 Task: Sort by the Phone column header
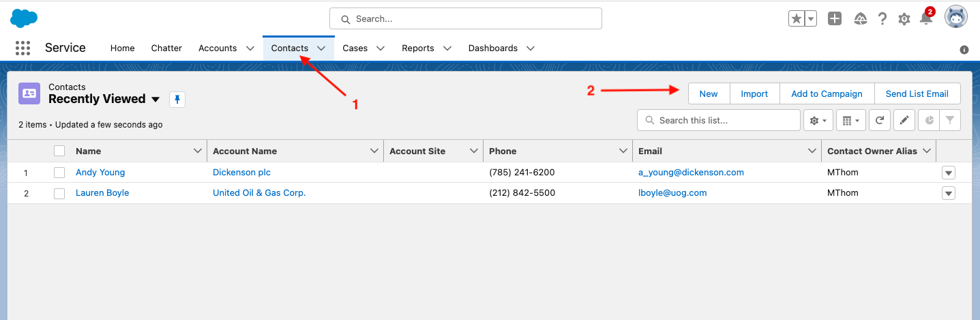click(503, 151)
